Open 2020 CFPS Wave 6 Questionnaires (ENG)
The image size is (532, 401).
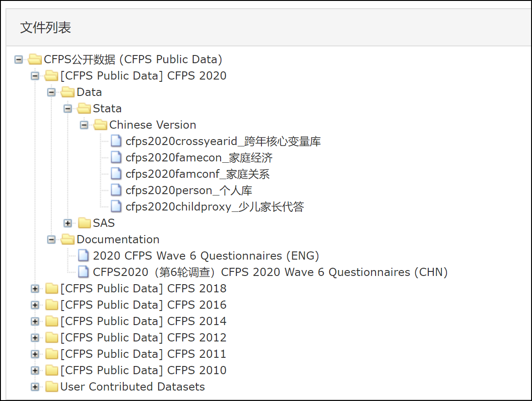206,256
